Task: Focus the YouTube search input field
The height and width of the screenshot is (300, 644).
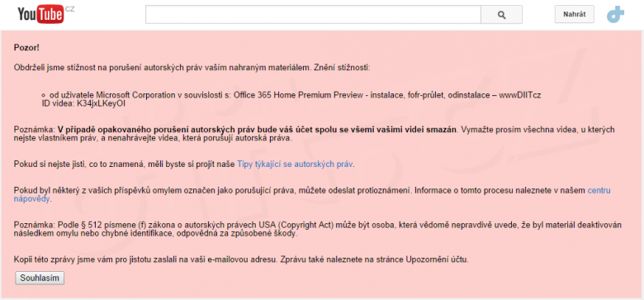Action: (313, 15)
